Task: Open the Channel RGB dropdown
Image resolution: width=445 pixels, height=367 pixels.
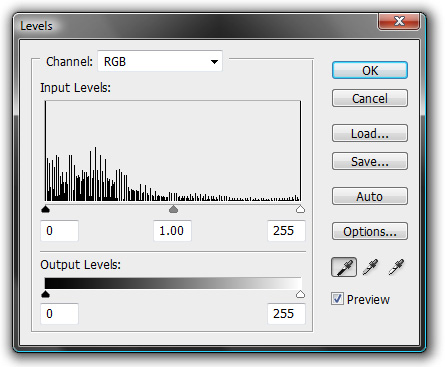Action: tap(160, 61)
